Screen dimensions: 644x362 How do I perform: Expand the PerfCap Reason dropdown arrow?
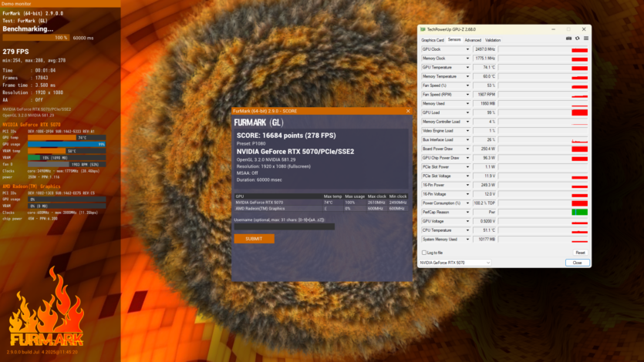467,212
